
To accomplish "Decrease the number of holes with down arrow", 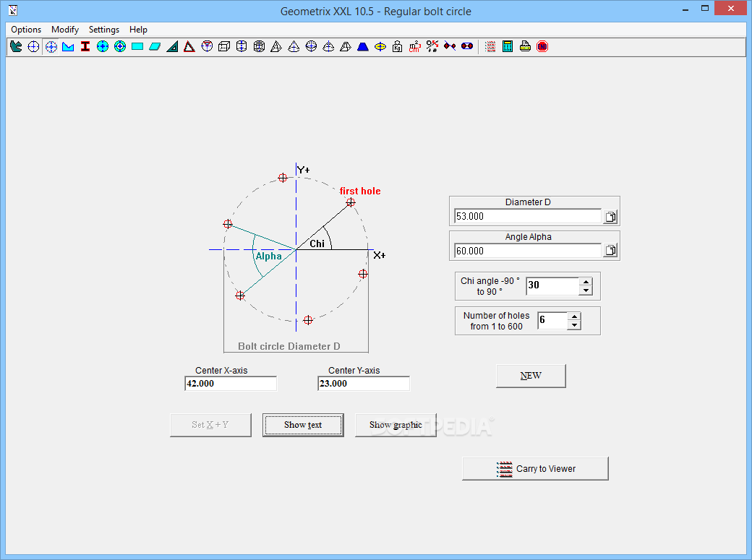I will pyautogui.click(x=574, y=325).
